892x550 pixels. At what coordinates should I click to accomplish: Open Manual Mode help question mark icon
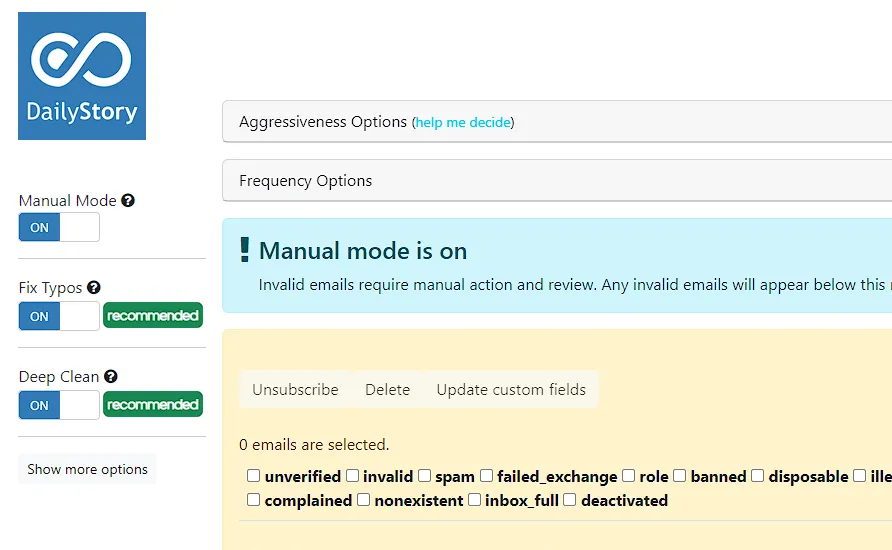click(128, 200)
